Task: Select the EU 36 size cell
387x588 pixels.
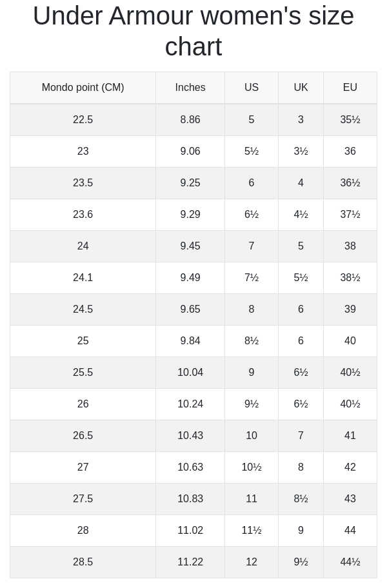Action: 350,152
